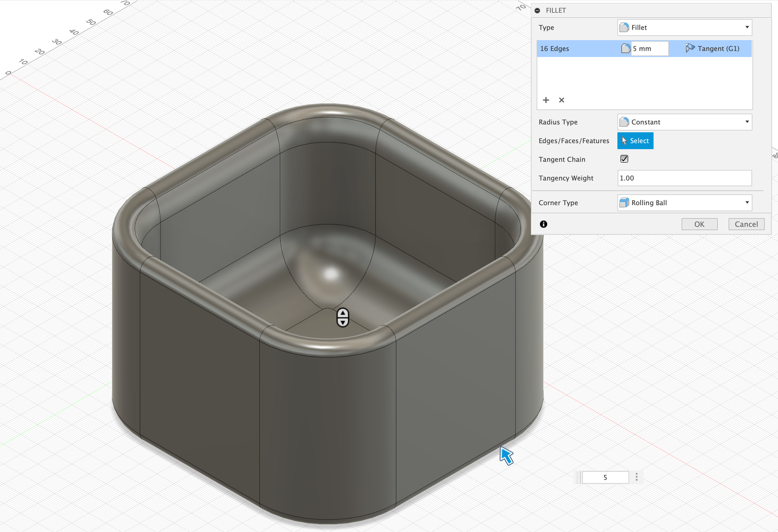This screenshot has width=778, height=532.
Task: Click the 5 mm radius input field
Action: tap(650, 49)
